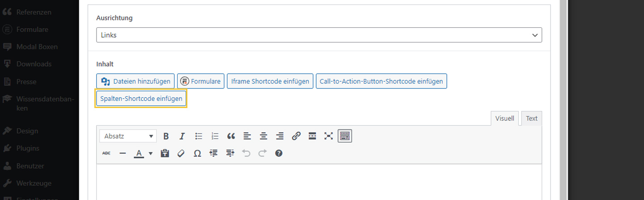Toggle distraction-free fullscreen mode

[x=329, y=136]
